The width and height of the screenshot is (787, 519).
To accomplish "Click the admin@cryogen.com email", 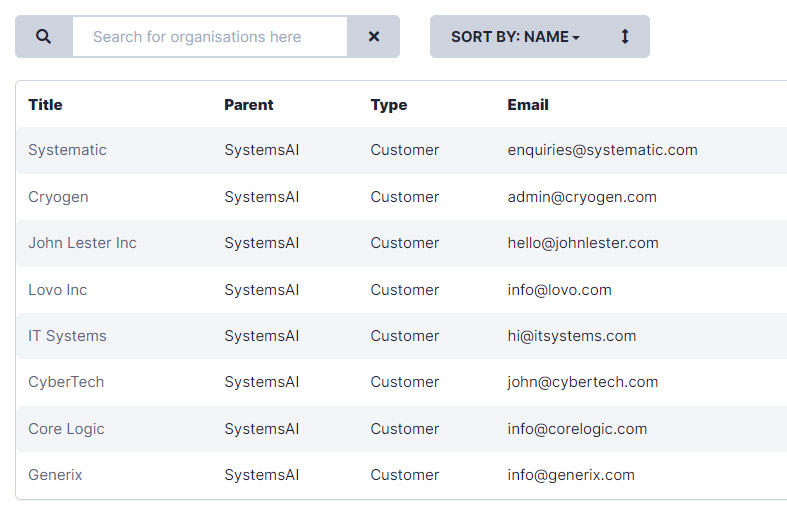I will [582, 197].
